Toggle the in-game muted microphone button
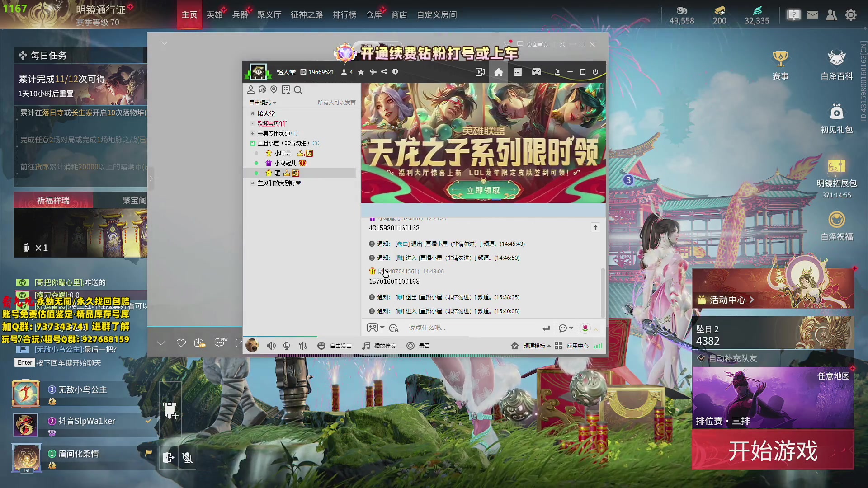Screen dimensions: 868x488 [x=187, y=458]
